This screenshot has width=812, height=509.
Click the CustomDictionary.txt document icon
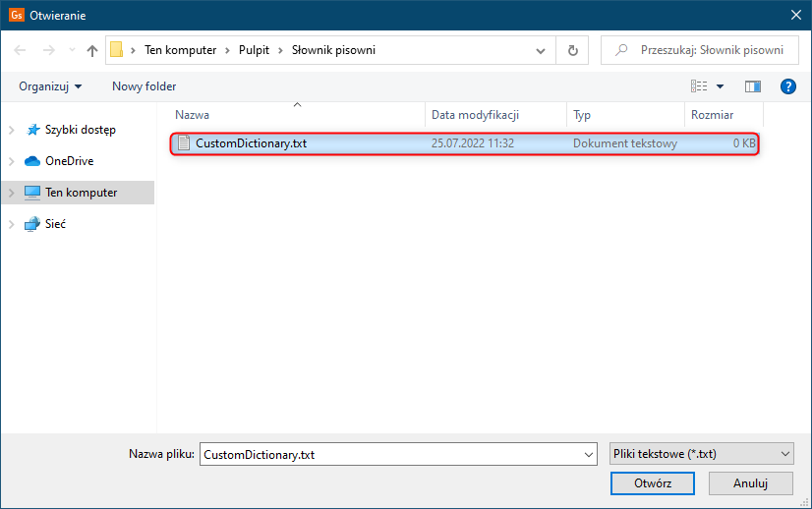point(184,142)
